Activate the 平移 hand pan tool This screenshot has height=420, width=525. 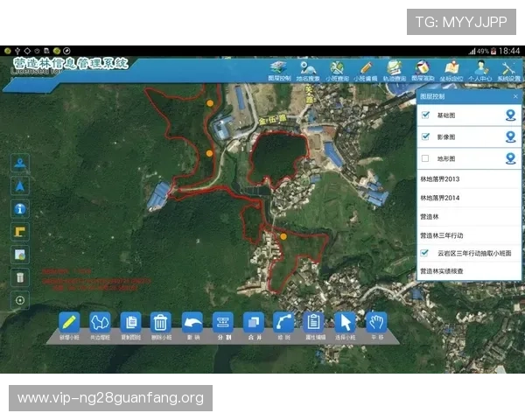tap(376, 322)
